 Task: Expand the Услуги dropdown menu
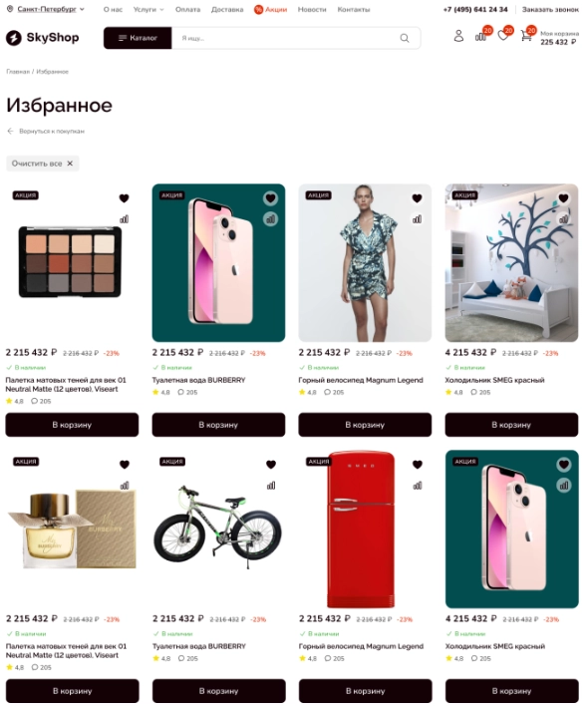(x=148, y=9)
